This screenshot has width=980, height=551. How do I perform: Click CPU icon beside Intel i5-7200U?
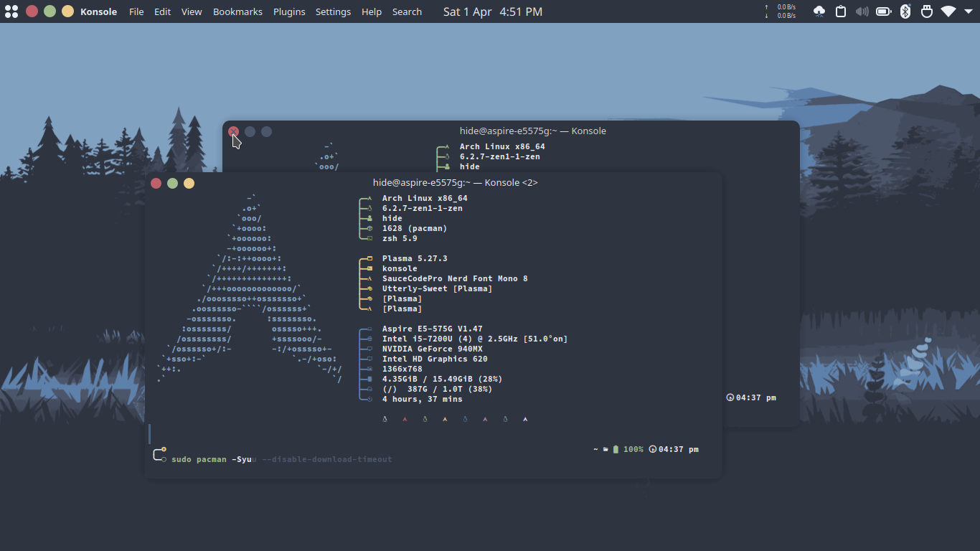click(x=369, y=339)
